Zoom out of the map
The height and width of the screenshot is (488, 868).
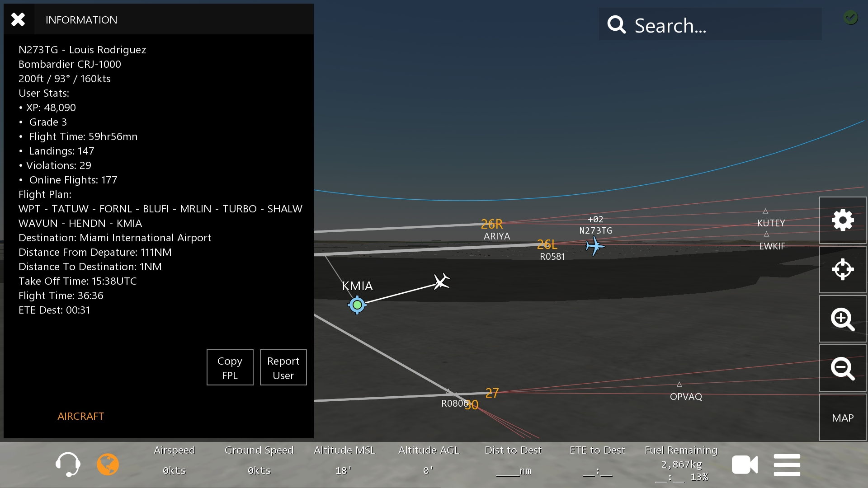coord(842,368)
